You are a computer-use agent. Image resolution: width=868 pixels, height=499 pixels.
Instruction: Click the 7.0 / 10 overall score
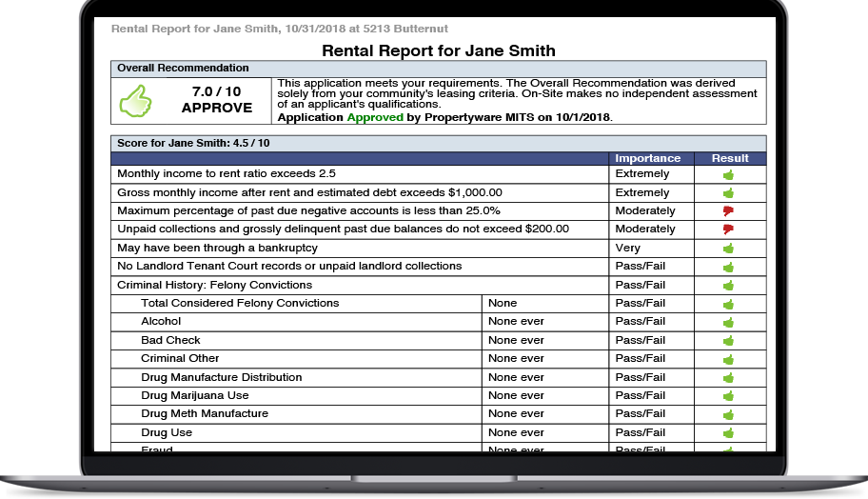216,91
